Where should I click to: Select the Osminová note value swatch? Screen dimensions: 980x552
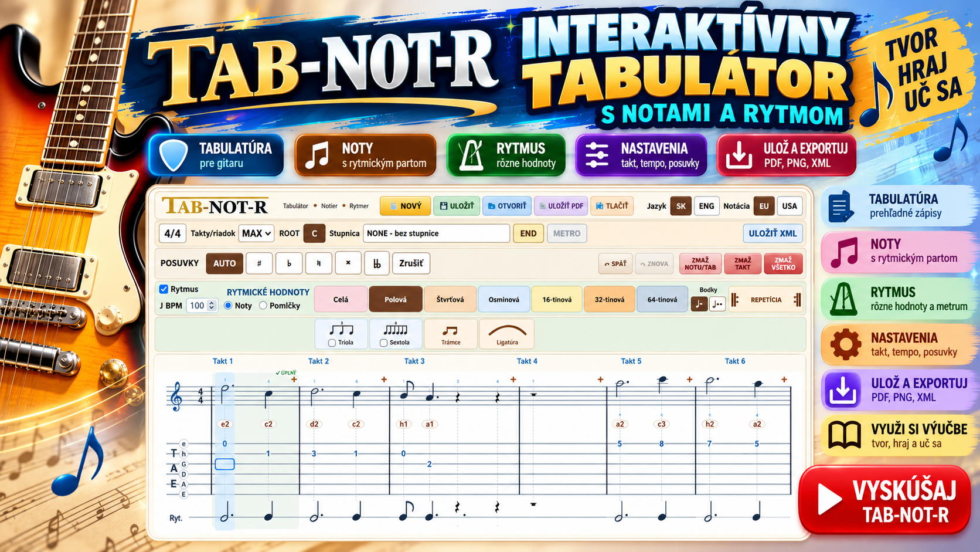click(x=504, y=300)
